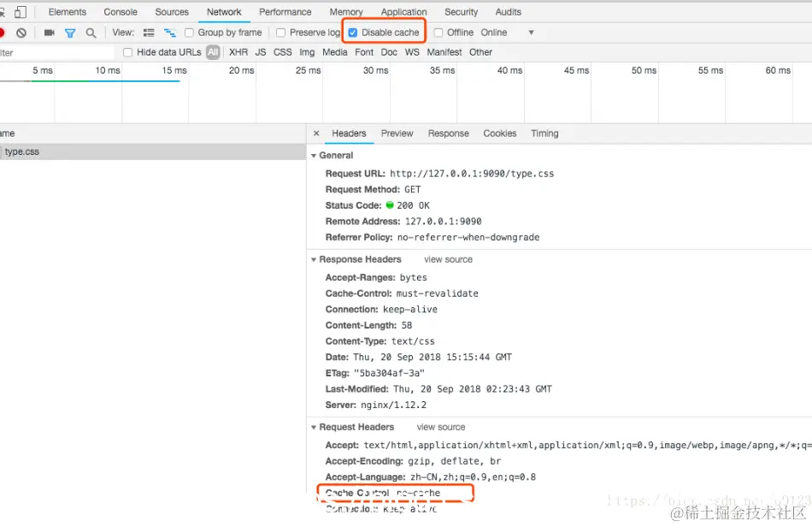Click the Remote Address value
This screenshot has width=812, height=527.
click(x=443, y=222)
